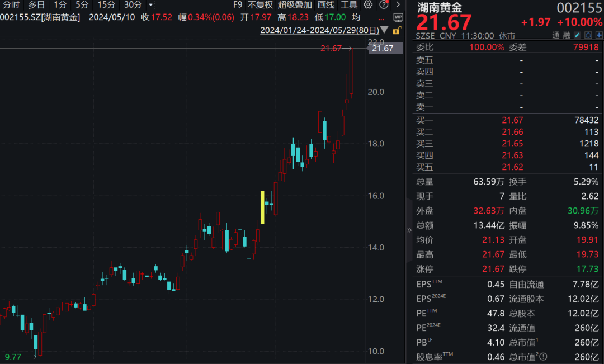Viewport: 604px width, 364px height.
Task: Select the 15分 period tab
Action: pos(106,5)
